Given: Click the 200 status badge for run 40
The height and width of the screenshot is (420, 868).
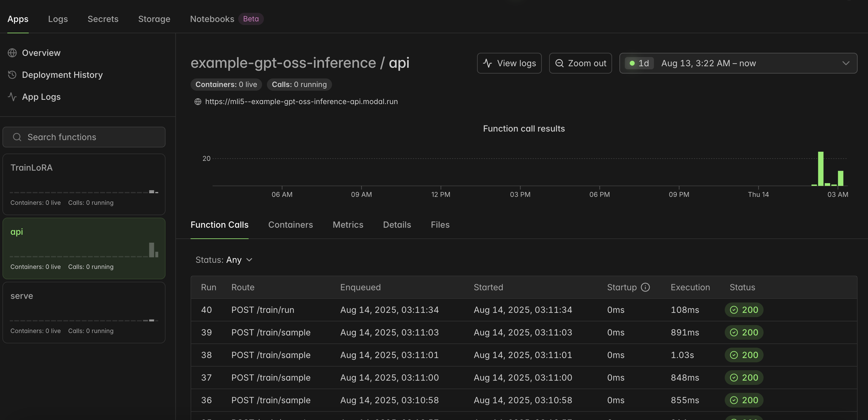Looking at the screenshot, I should point(744,310).
